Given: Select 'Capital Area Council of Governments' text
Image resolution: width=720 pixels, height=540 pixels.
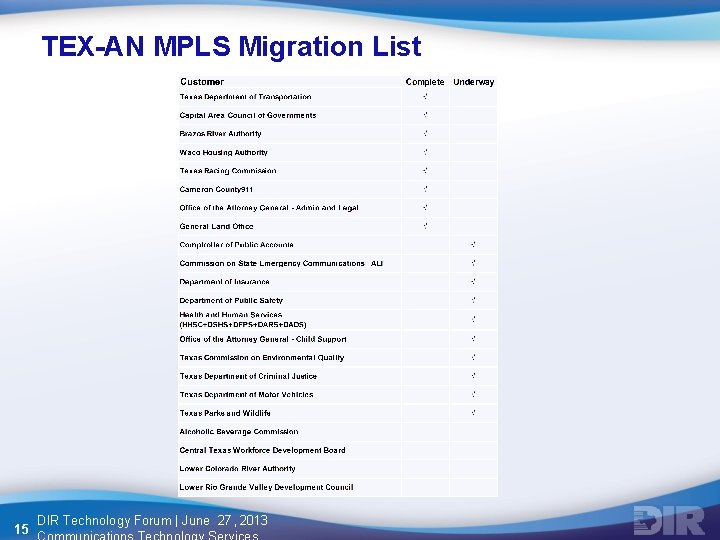Looking at the screenshot, I should [248, 115].
